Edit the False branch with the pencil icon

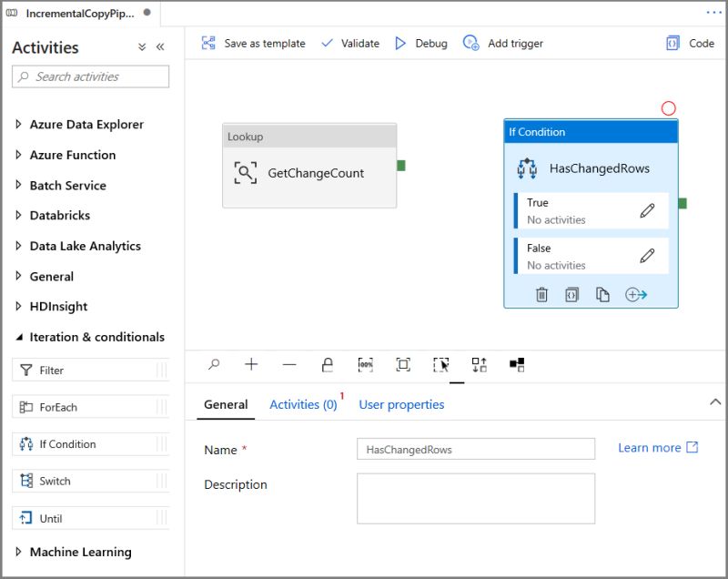coord(647,256)
